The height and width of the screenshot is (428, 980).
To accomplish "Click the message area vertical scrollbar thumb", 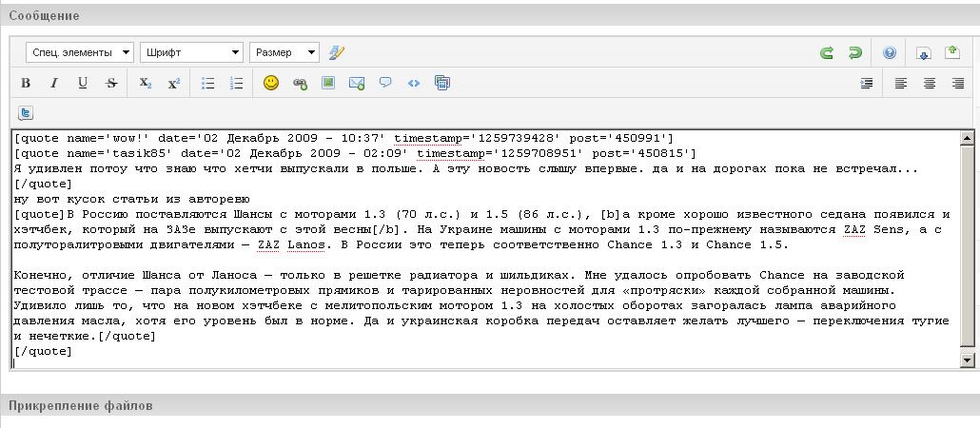I will point(967,246).
